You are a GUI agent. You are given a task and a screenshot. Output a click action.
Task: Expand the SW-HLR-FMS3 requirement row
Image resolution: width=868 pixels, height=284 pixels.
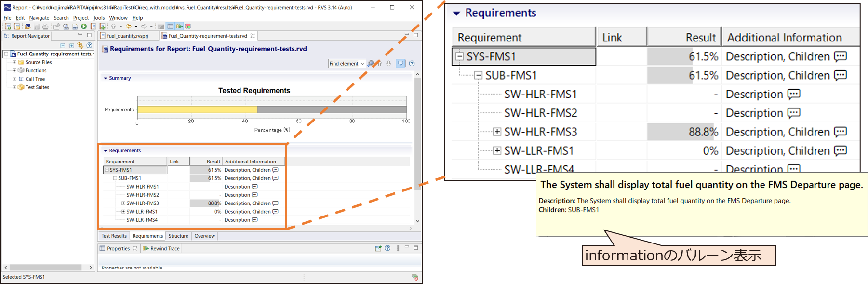tap(123, 203)
